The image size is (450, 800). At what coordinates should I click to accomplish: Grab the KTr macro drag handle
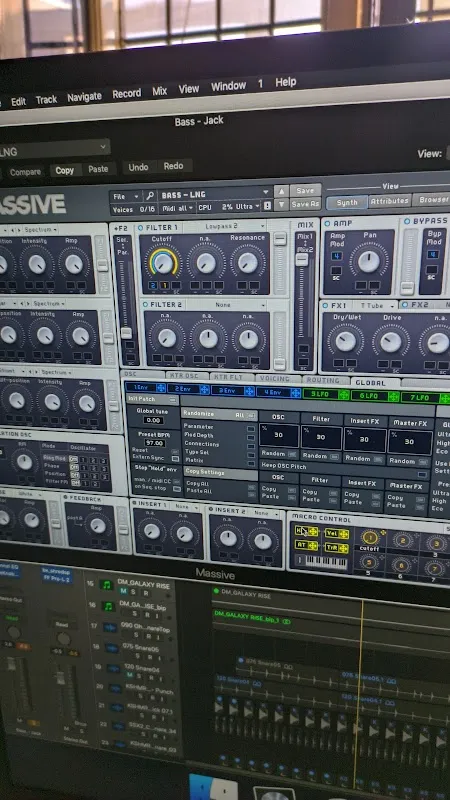tap(313, 532)
